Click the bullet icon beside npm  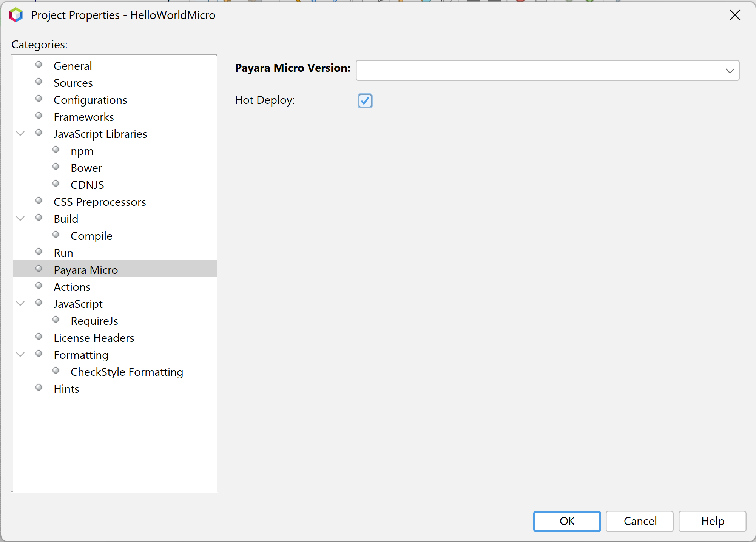coord(56,150)
